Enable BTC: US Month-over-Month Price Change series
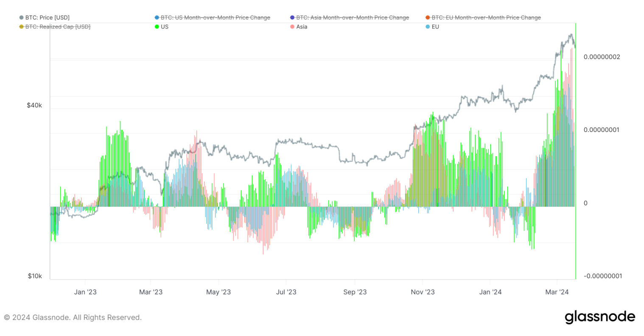This screenshot has height=336, width=644. point(215,18)
